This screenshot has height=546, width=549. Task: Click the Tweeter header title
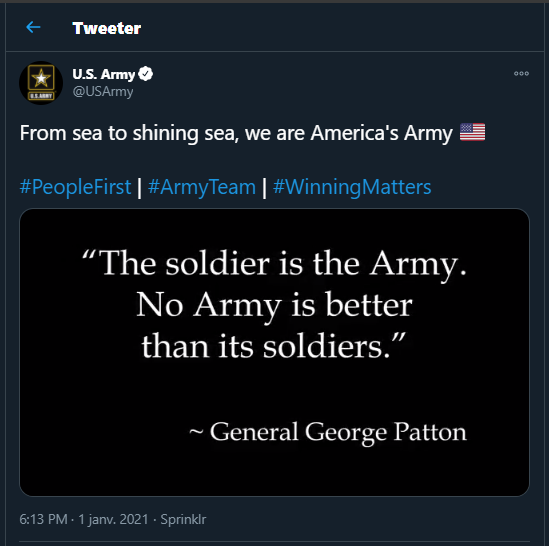(106, 28)
